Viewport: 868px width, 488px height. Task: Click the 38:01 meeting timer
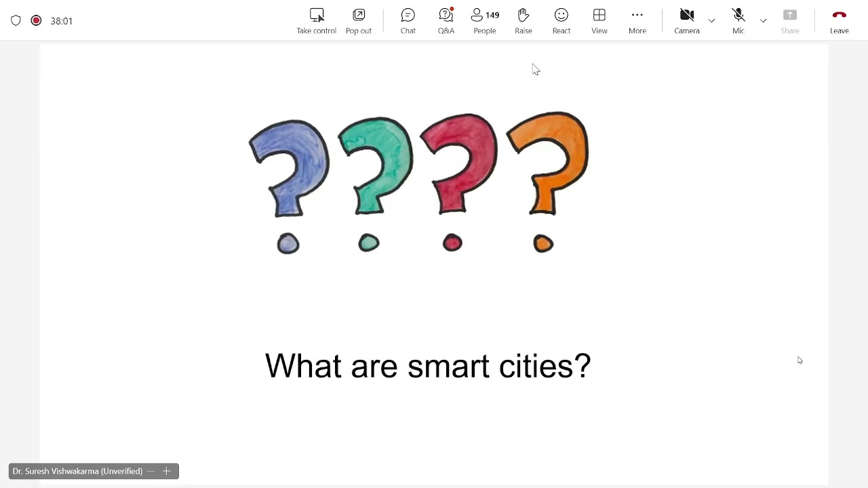[62, 21]
